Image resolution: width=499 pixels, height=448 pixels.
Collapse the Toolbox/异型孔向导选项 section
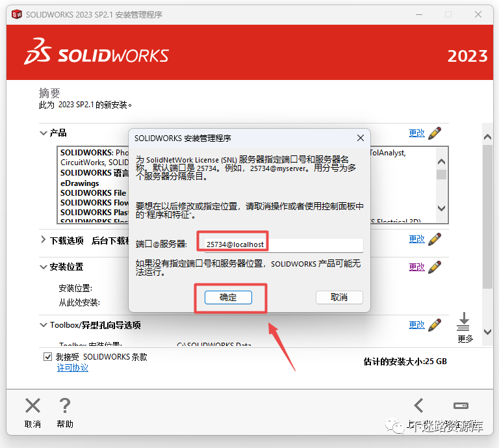point(43,325)
